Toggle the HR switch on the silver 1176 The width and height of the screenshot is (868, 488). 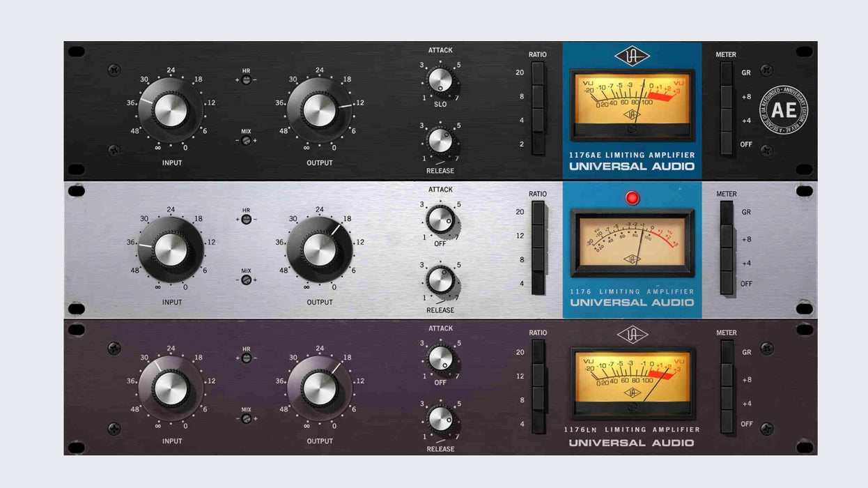pyautogui.click(x=246, y=219)
